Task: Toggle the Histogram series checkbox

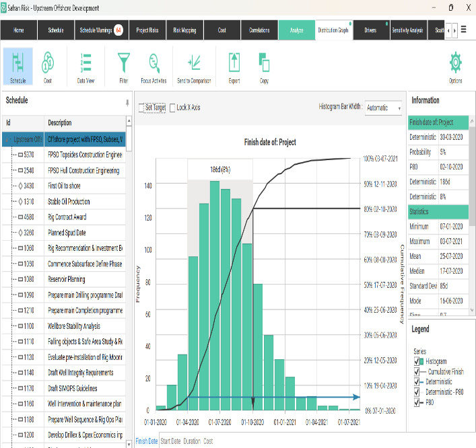Action: (417, 361)
